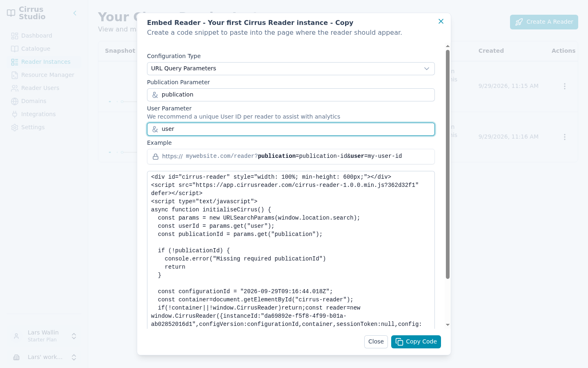Click the dialog's vertical scrollbar thumb

point(448,164)
